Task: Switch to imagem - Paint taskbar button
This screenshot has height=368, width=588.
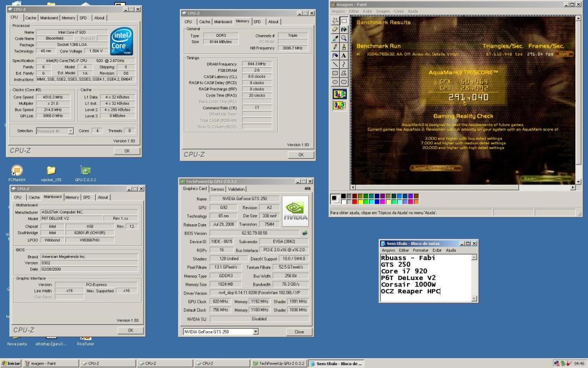Action: [x=51, y=363]
